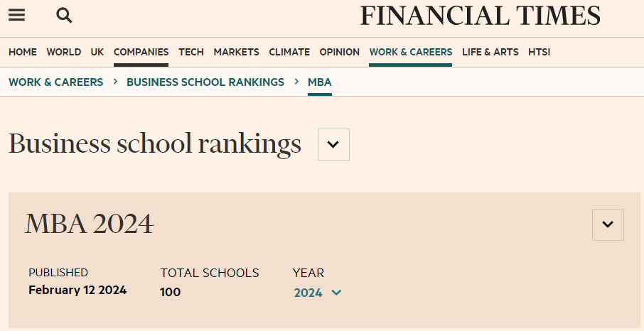The width and height of the screenshot is (644, 331).
Task: Select the MBA breadcrumb tab
Action: (320, 82)
